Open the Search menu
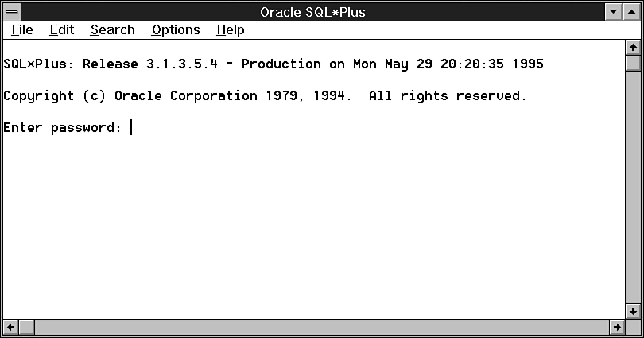644x338 pixels. (x=113, y=30)
